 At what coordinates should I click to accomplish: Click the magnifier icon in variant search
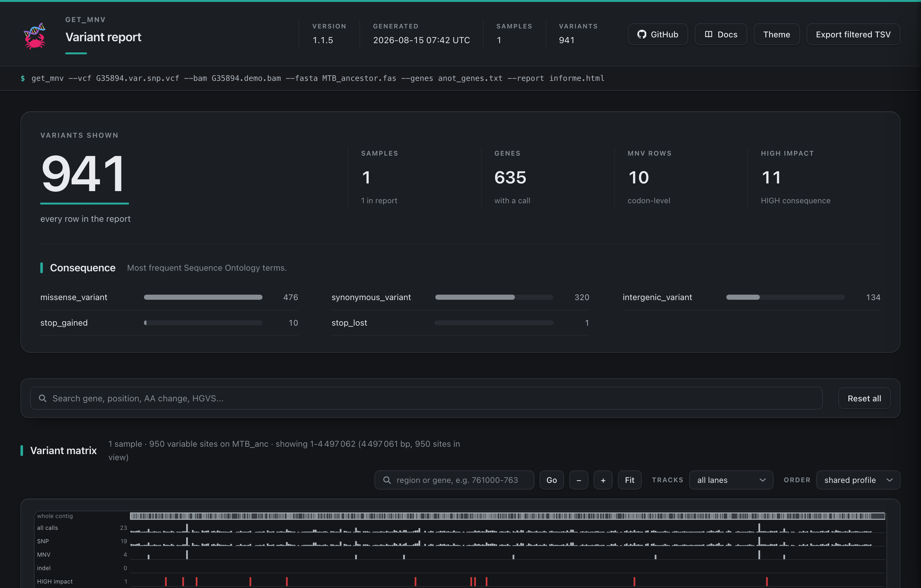coord(43,398)
